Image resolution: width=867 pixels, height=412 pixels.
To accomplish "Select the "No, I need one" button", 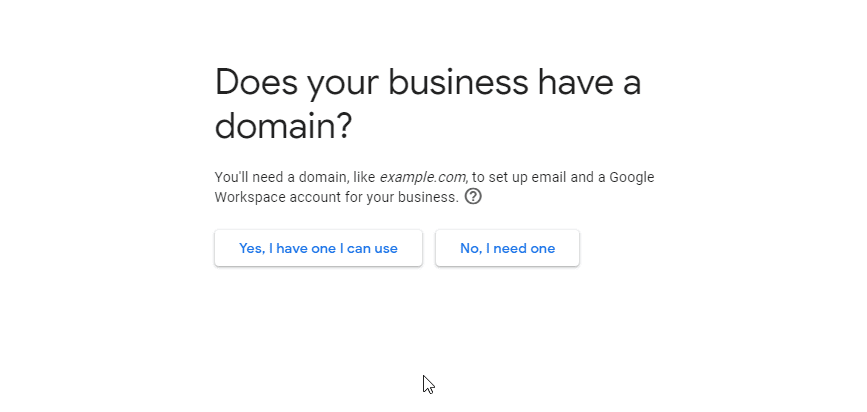I will 507,248.
